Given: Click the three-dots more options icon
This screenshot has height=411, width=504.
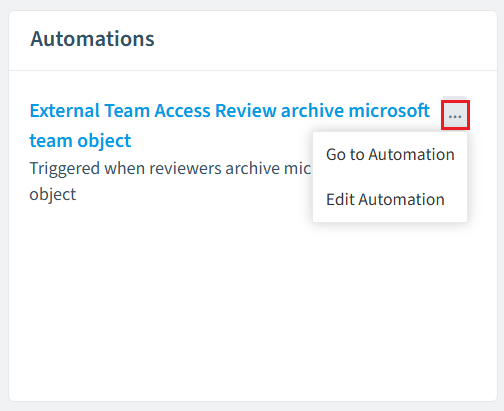Looking at the screenshot, I should coord(455,115).
